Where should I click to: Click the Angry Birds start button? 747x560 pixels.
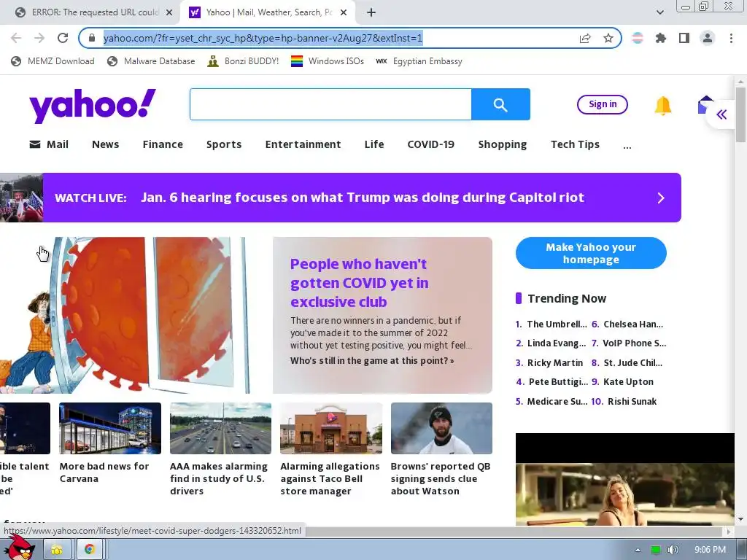click(18, 548)
